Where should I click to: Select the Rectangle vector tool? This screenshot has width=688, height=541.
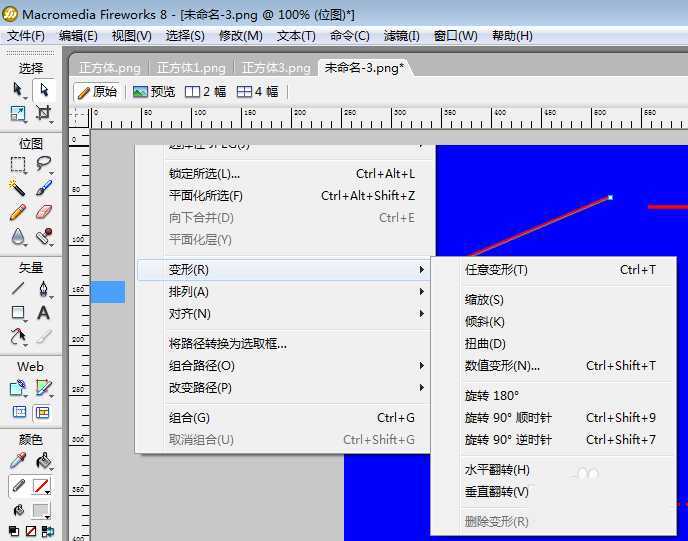coord(18,313)
